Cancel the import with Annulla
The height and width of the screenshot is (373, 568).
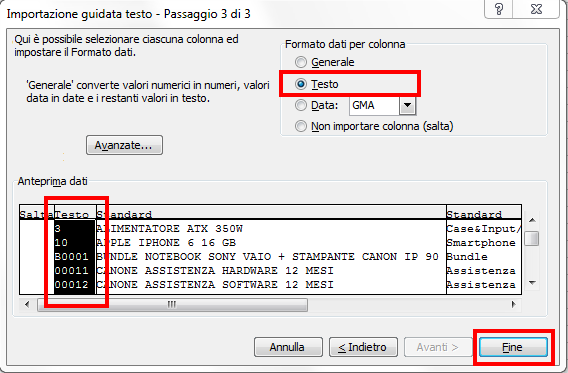click(x=288, y=347)
